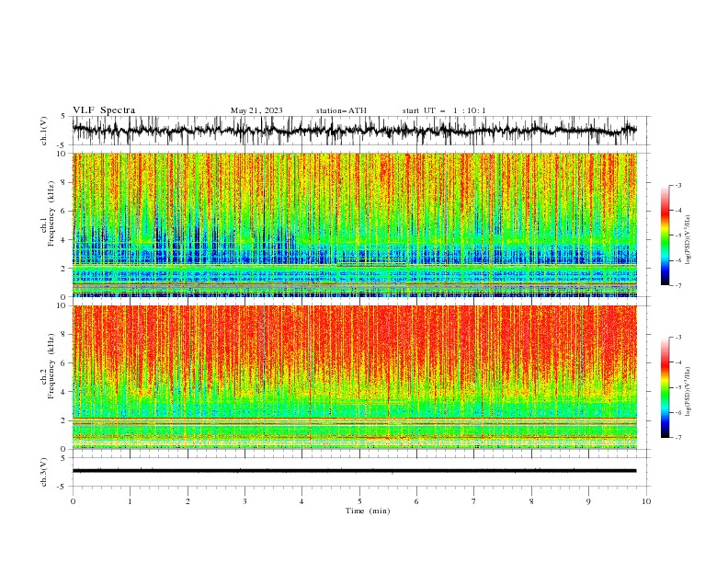This screenshot has height=563, width=728.
Task: Click time axis tick label "1"
Action: (x=130, y=501)
